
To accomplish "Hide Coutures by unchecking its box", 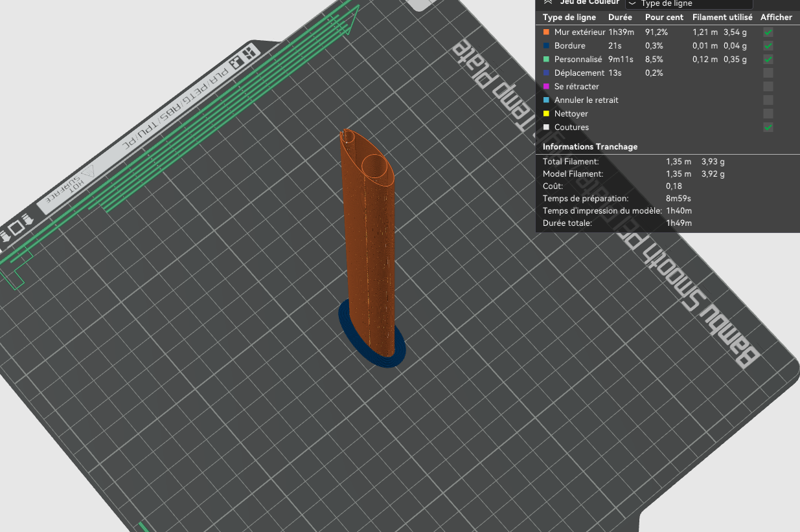I will click(768, 127).
